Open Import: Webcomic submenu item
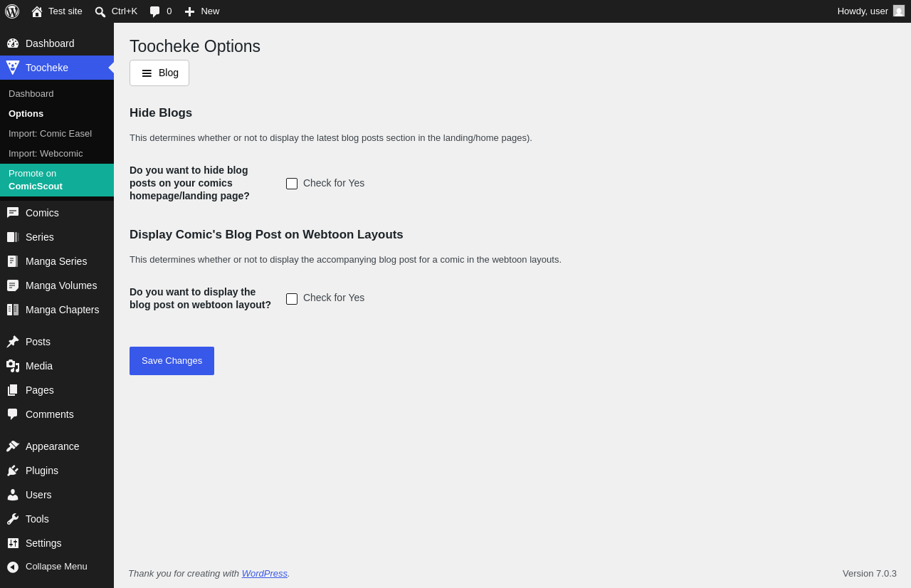The image size is (911, 588). [46, 153]
